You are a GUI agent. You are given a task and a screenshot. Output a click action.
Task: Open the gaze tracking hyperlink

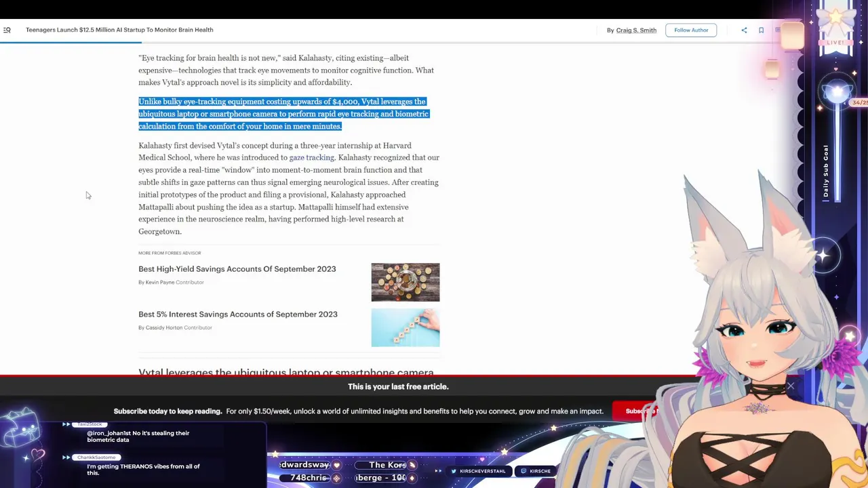pyautogui.click(x=312, y=157)
